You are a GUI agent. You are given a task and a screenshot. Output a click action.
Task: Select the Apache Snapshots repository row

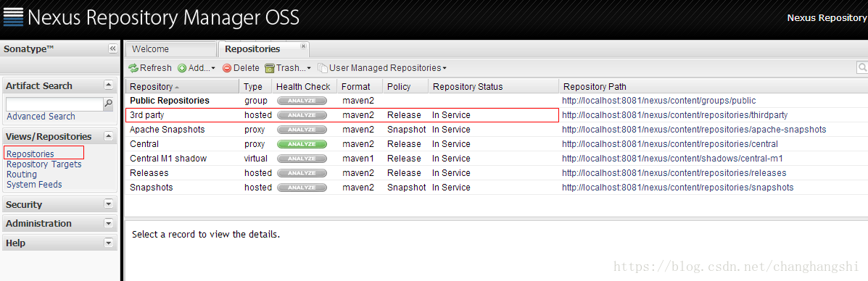coord(497,130)
